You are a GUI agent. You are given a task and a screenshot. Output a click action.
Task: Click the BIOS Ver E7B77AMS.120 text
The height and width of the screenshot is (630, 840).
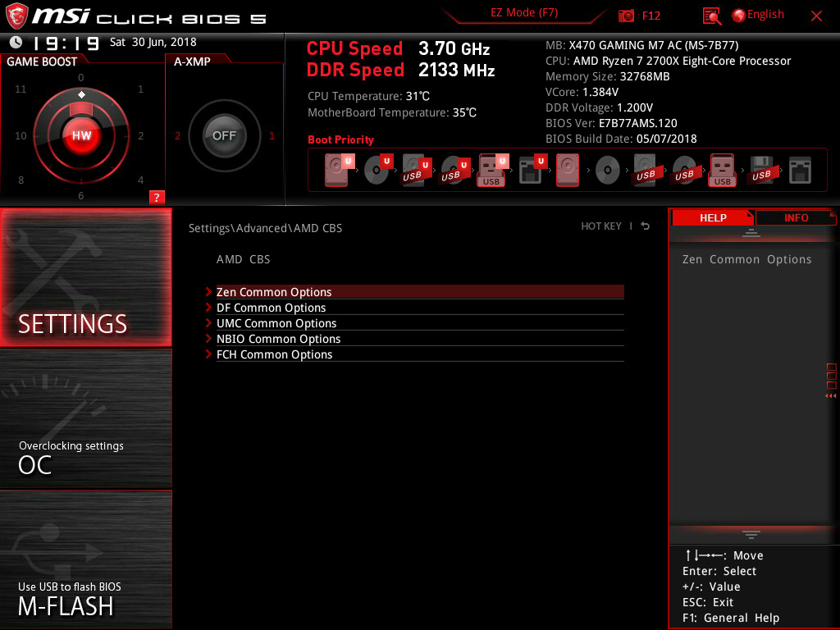611,123
